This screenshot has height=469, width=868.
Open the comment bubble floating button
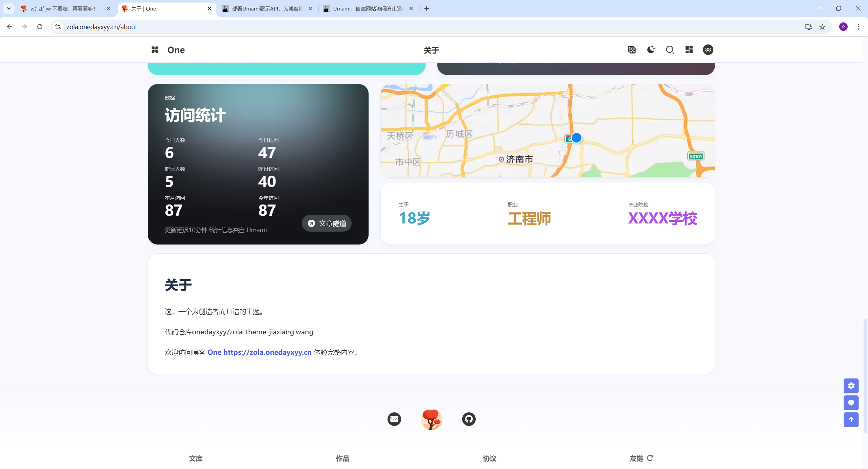(x=851, y=403)
